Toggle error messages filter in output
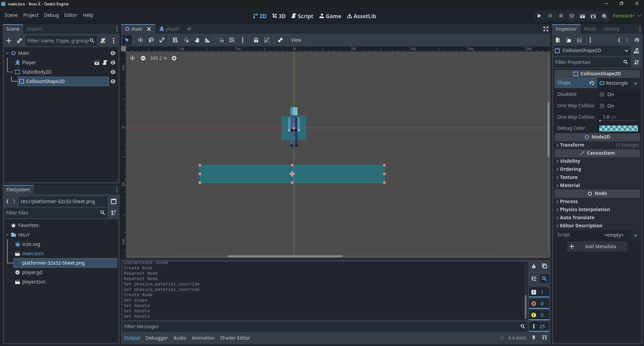Screen dimensions: 644x346 [x=539, y=304]
